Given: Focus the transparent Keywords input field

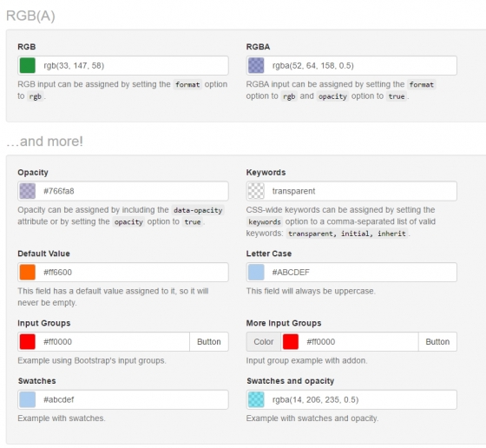Looking at the screenshot, I should 351,191.
